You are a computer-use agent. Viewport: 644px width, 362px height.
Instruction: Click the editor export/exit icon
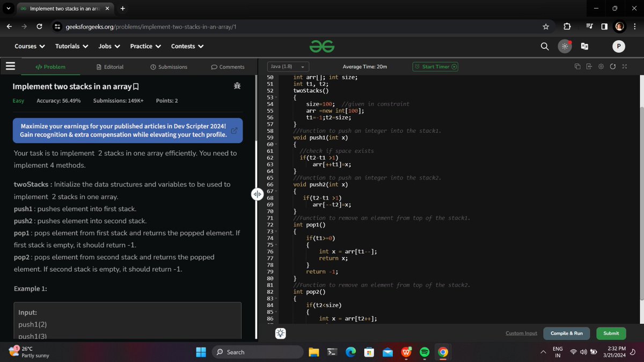589,67
